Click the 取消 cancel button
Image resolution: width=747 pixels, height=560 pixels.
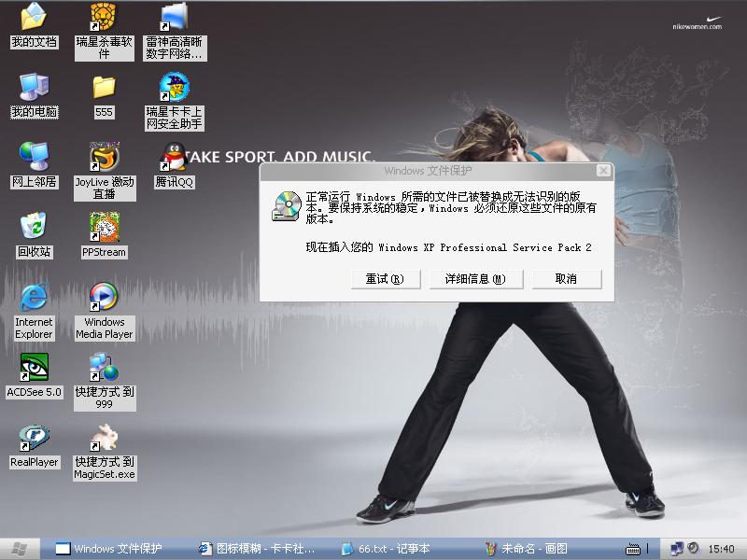click(x=567, y=279)
